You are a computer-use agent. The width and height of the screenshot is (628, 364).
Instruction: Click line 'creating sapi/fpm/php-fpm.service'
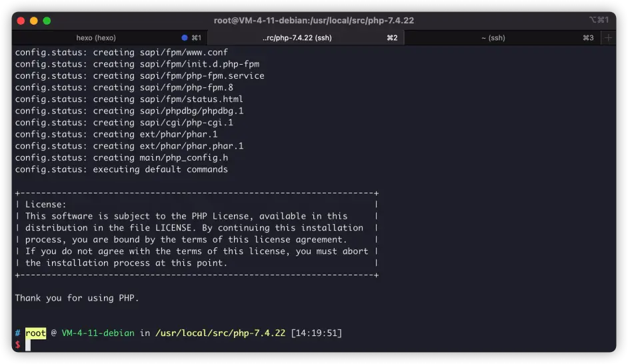(140, 76)
